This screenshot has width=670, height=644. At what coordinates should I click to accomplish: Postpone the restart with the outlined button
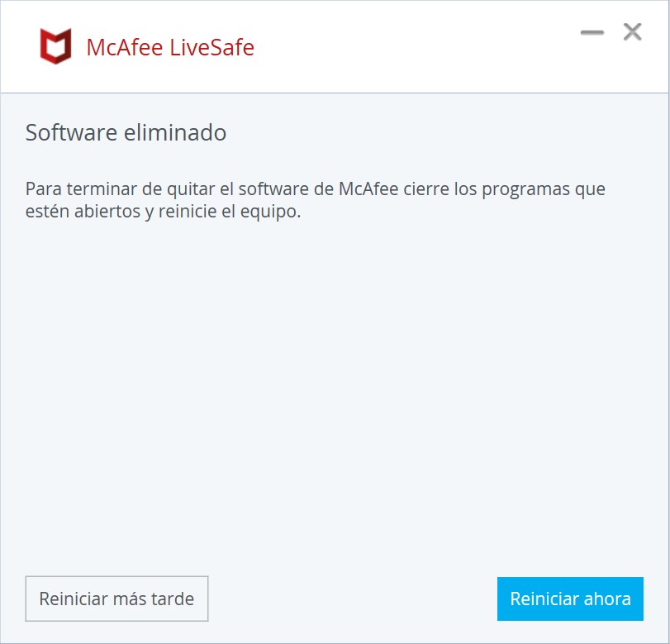pos(116,599)
